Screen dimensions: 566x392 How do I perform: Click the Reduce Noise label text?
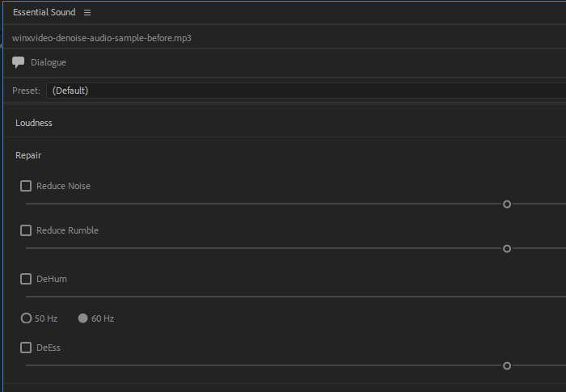[64, 186]
